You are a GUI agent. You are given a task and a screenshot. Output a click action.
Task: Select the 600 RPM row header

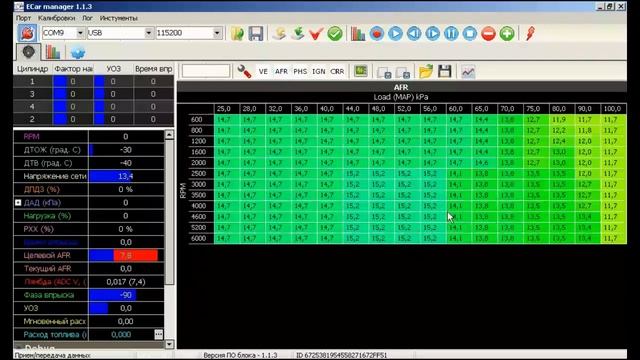click(197, 120)
